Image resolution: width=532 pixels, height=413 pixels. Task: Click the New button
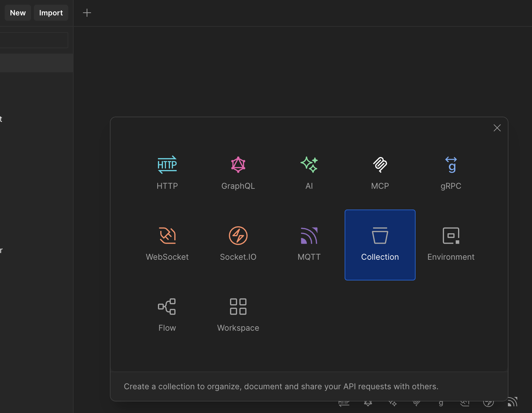(18, 13)
